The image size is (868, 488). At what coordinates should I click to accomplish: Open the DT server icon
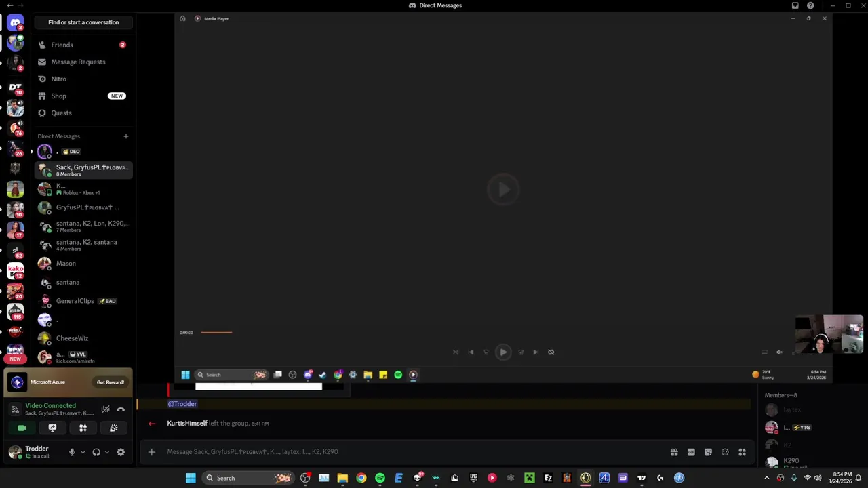pyautogui.click(x=15, y=87)
